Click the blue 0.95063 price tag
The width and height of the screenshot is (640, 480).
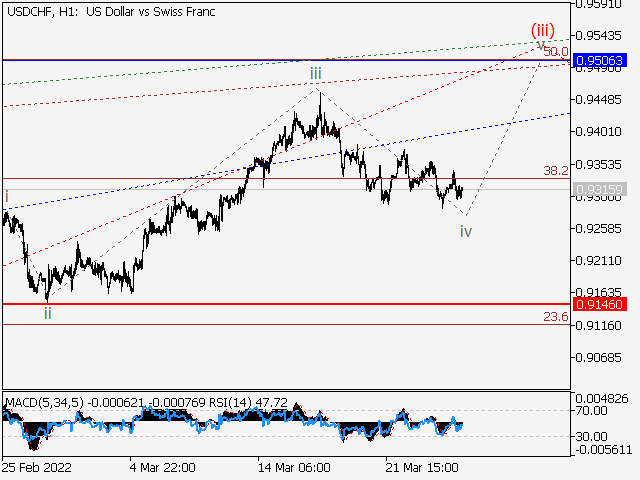tap(600, 60)
